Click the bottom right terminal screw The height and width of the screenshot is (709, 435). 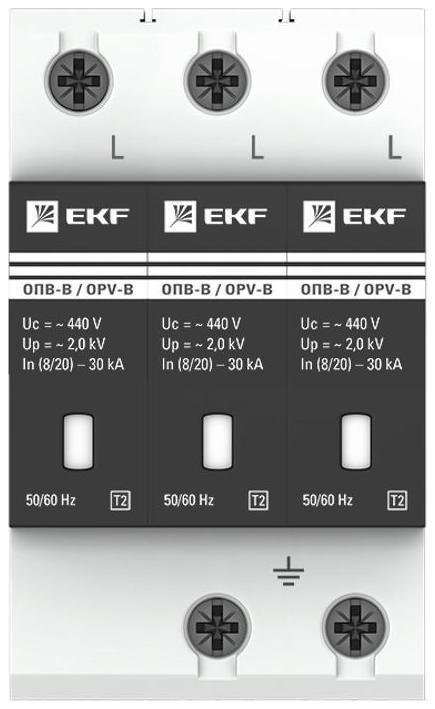click(x=355, y=627)
